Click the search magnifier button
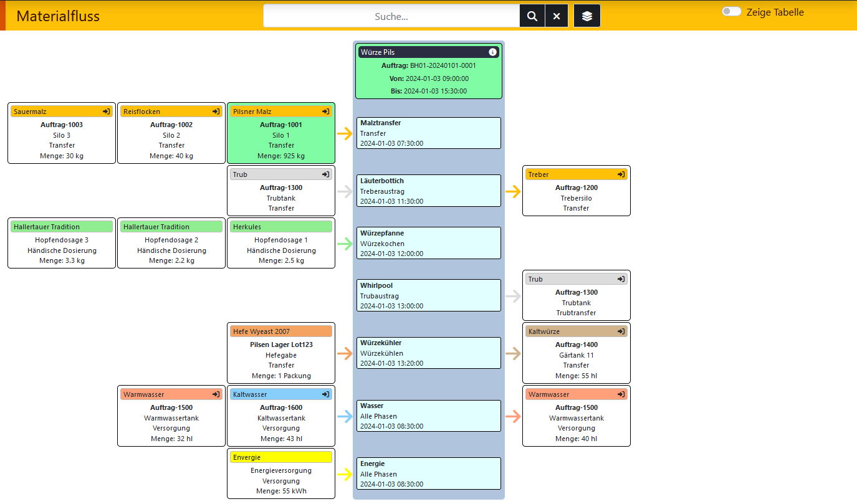The width and height of the screenshot is (857, 504). (532, 16)
